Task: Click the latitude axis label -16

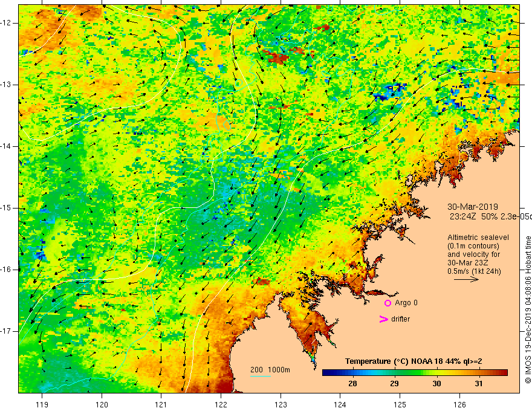Action: pyautogui.click(x=6, y=270)
